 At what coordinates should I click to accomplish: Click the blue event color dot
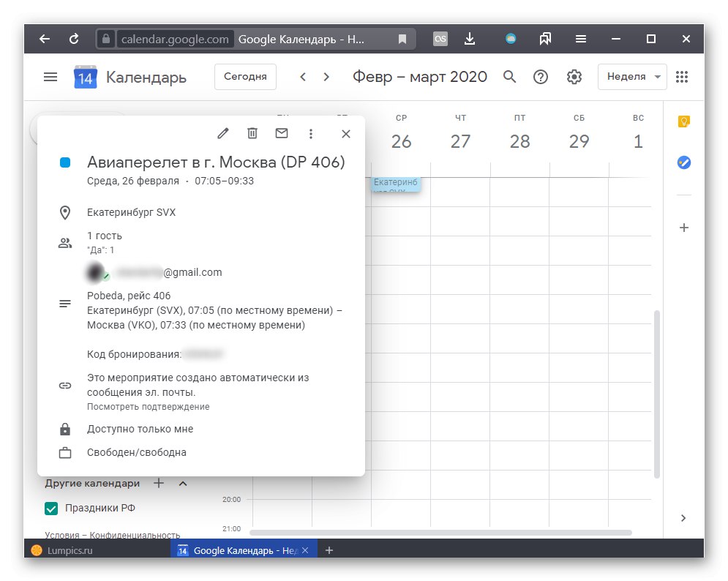[65, 162]
